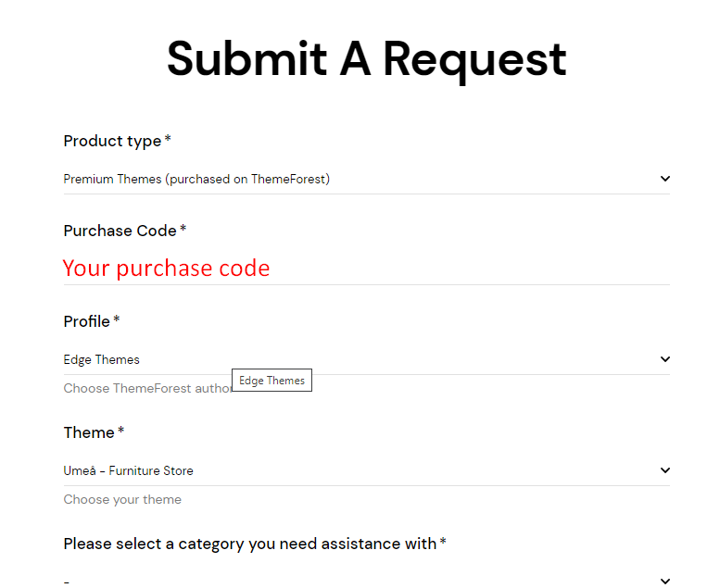Click the Theme dropdown chevron icon

click(x=664, y=470)
